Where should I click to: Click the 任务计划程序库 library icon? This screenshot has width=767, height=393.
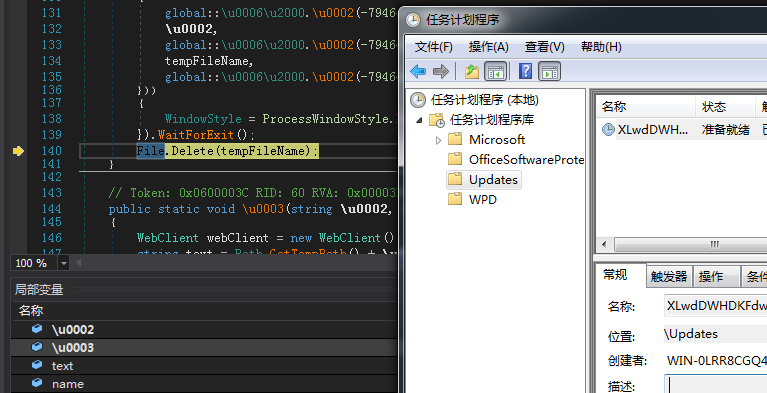[436, 119]
